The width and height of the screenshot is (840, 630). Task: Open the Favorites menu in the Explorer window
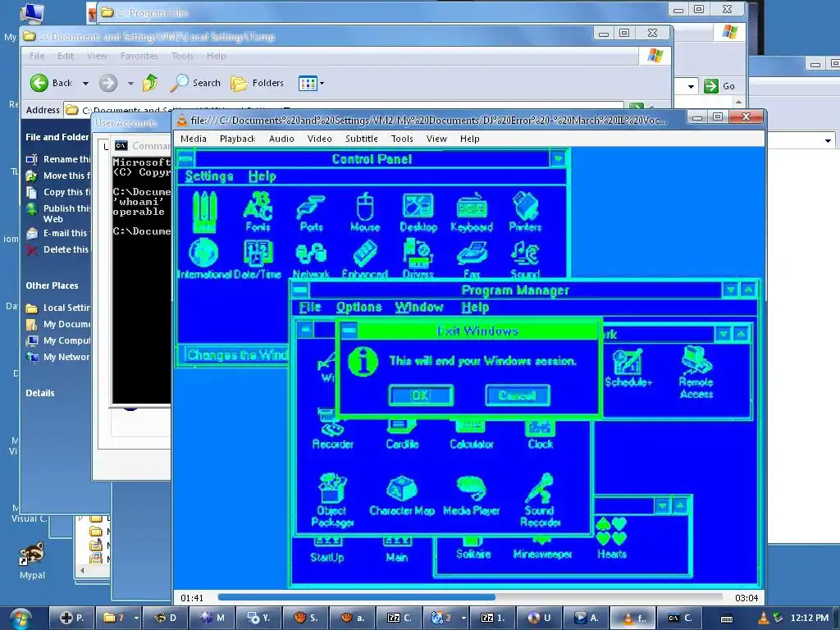139,56
